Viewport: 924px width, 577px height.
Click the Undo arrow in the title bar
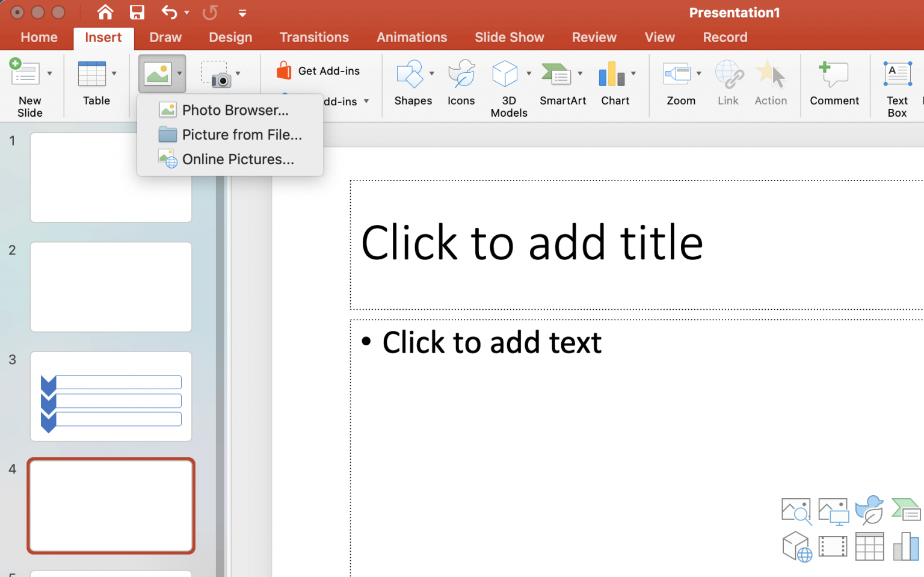pyautogui.click(x=167, y=12)
